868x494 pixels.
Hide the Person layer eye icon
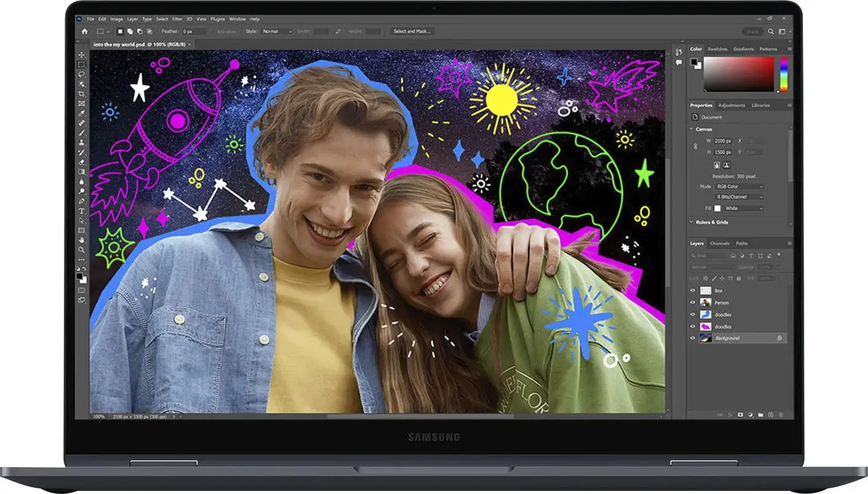pyautogui.click(x=692, y=302)
